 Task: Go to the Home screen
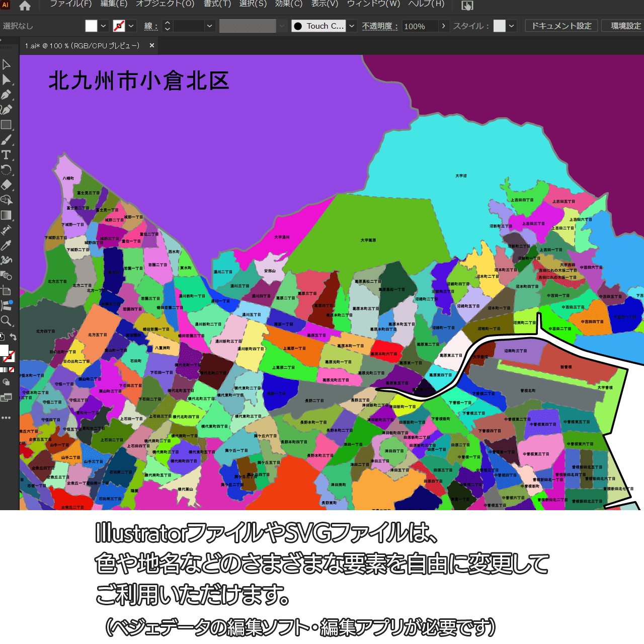point(25,6)
